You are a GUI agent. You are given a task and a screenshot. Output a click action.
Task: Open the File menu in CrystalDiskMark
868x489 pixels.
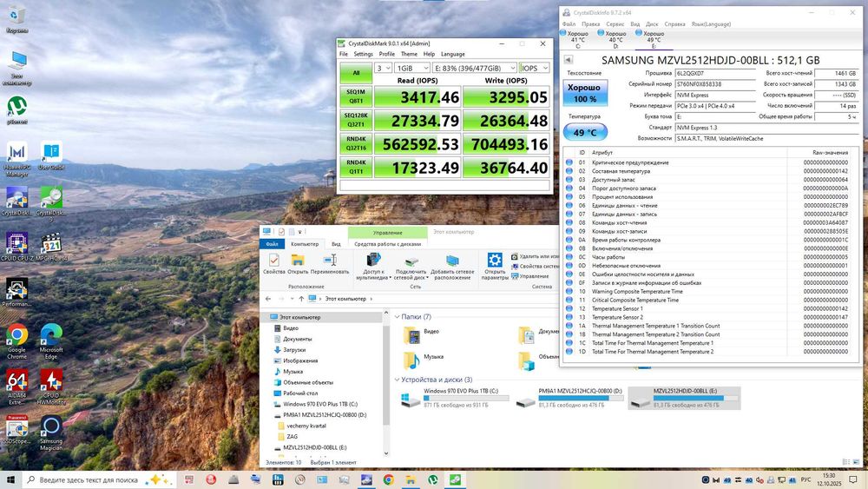tap(343, 54)
